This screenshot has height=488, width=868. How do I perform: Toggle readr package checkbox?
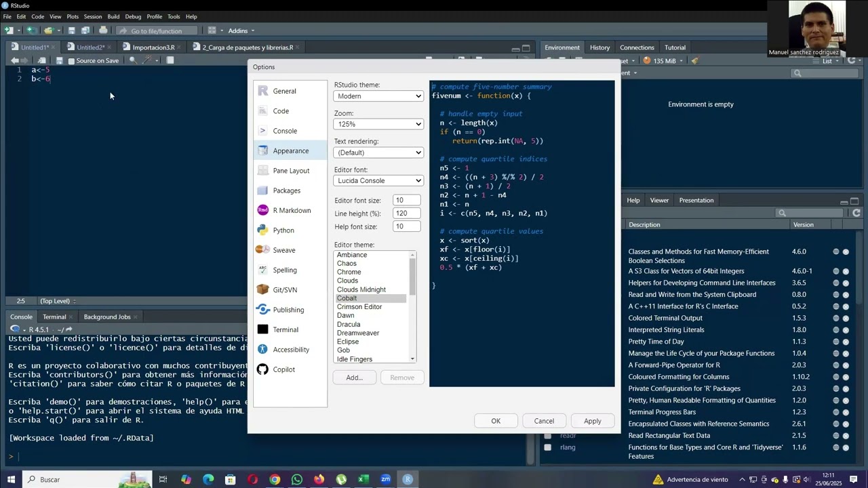548,436
